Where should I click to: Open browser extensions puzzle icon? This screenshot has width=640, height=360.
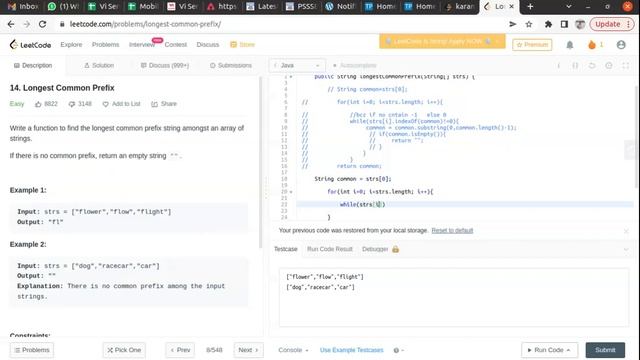tap(548, 24)
